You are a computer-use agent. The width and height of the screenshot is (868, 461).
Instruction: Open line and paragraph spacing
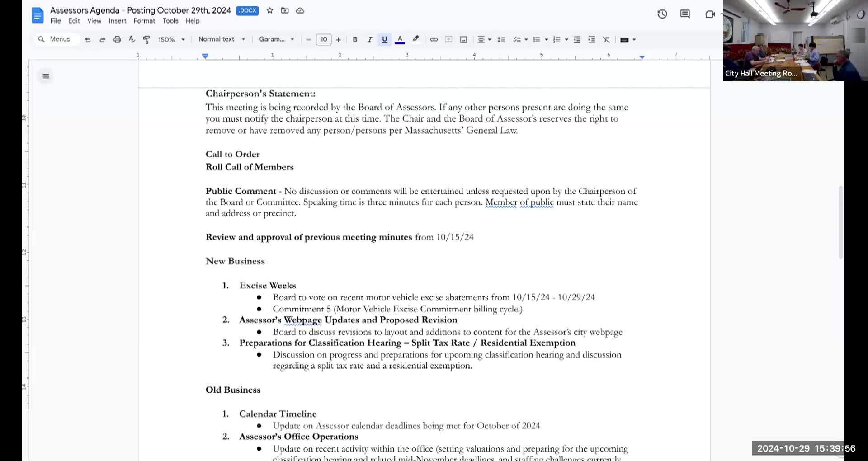click(501, 40)
